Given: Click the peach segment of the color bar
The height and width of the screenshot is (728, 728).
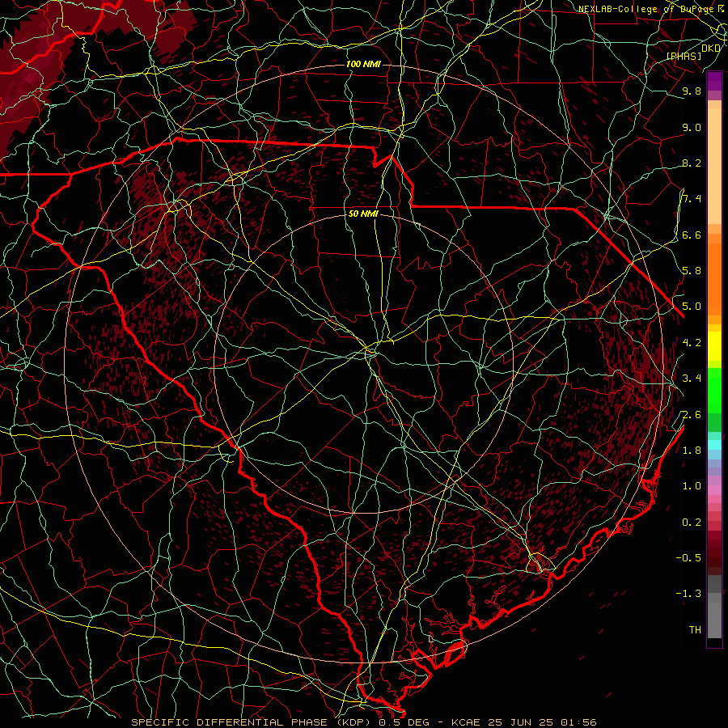Looking at the screenshot, I should point(714,166).
